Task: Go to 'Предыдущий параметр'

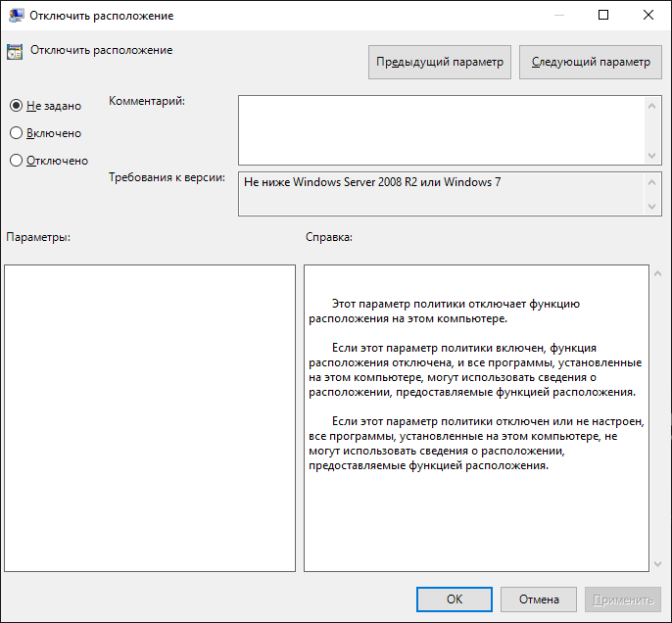Action: click(439, 62)
